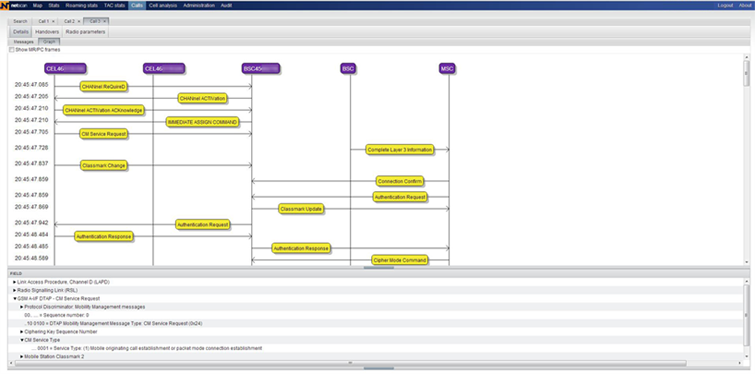This screenshot has width=755, height=374.
Task: Switch to the Call 2 tab
Action: (69, 21)
